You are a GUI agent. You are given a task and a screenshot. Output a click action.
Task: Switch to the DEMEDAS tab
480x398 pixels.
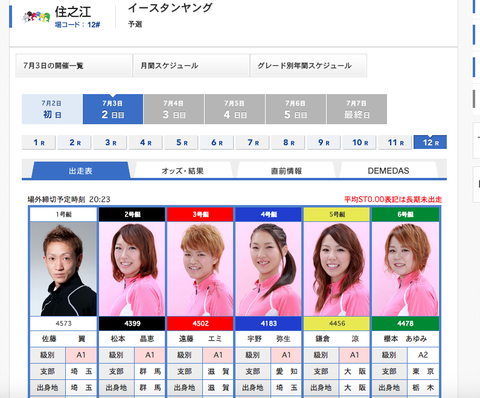(388, 171)
